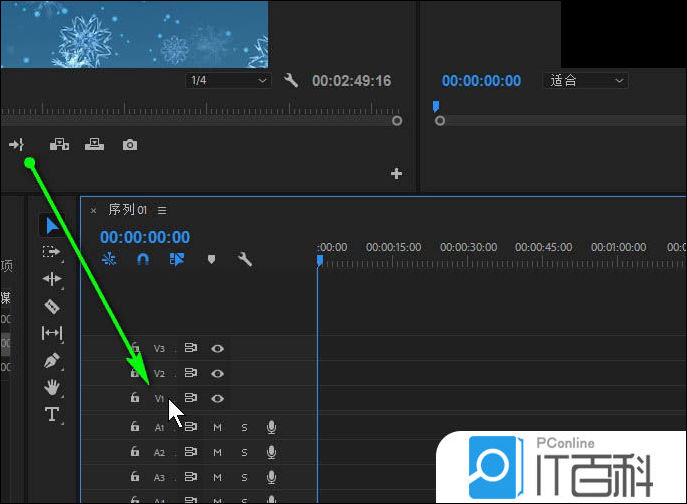Image resolution: width=687 pixels, height=504 pixels.
Task: Open 序列 01 panel menu
Action: pyautogui.click(x=162, y=211)
